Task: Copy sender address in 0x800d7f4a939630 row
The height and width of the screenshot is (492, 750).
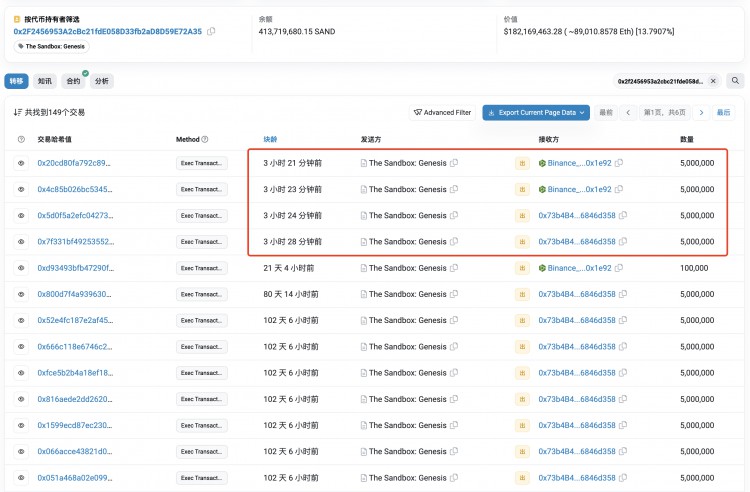Action: tap(454, 294)
